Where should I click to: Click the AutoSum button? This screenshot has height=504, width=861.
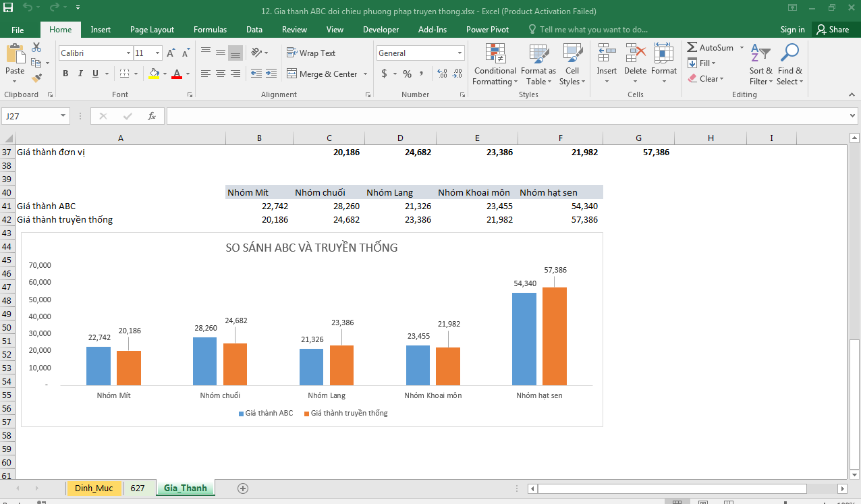point(711,47)
